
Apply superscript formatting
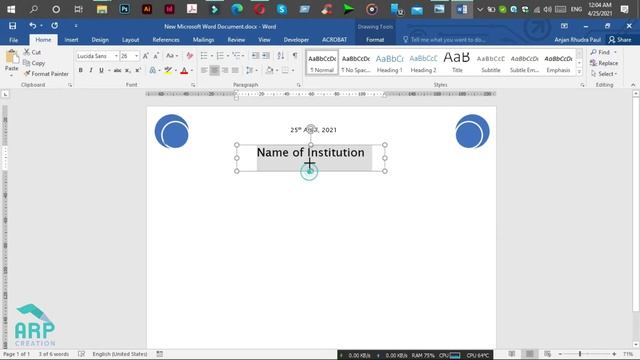pos(138,70)
